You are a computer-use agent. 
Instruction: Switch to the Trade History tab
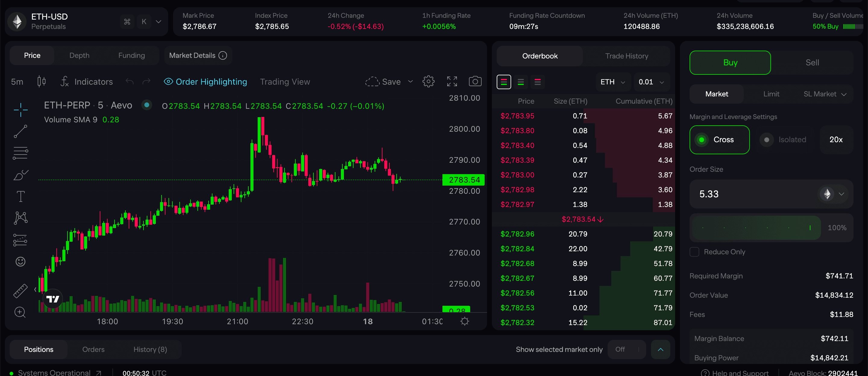626,56
